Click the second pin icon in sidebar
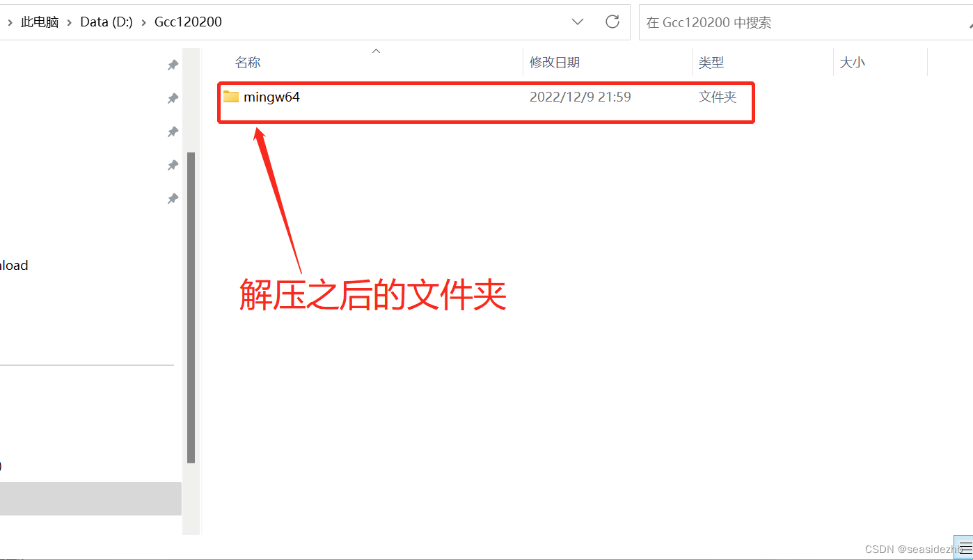973x560 pixels. click(173, 98)
